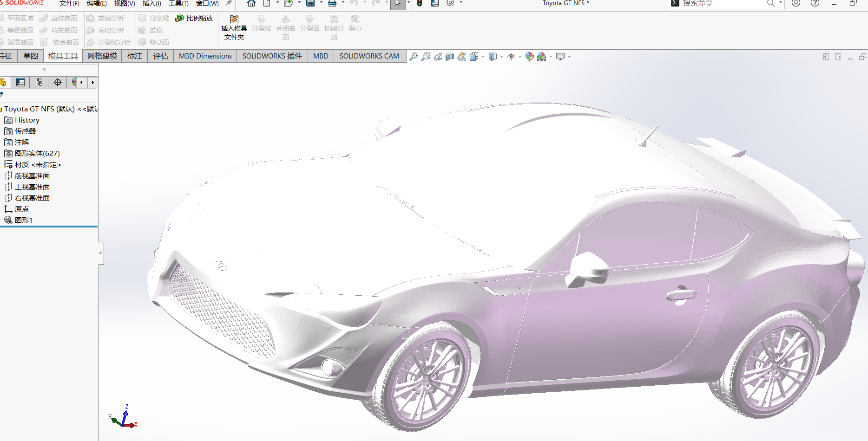Viewport: 868px width, 441px height.
Task: Open the 编辑(E) menu
Action: (x=97, y=3)
